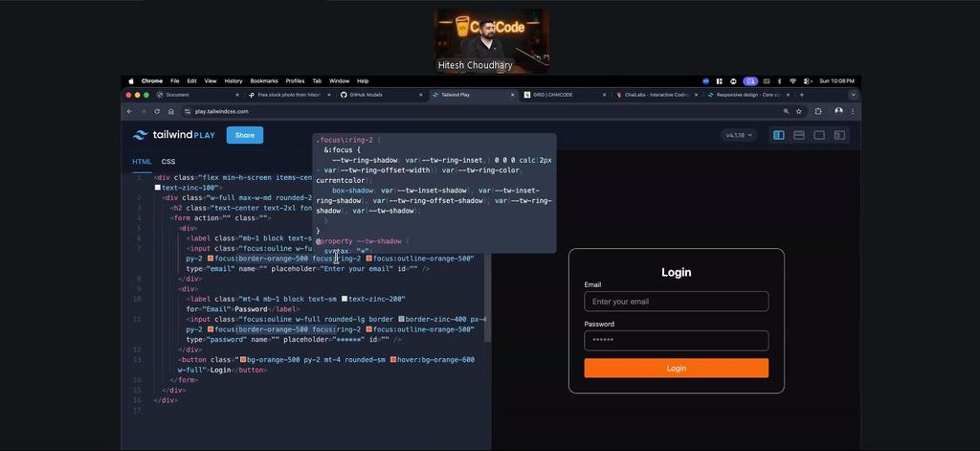The image size is (980, 451).
Task: Click the browser forward arrow
Action: click(x=144, y=111)
